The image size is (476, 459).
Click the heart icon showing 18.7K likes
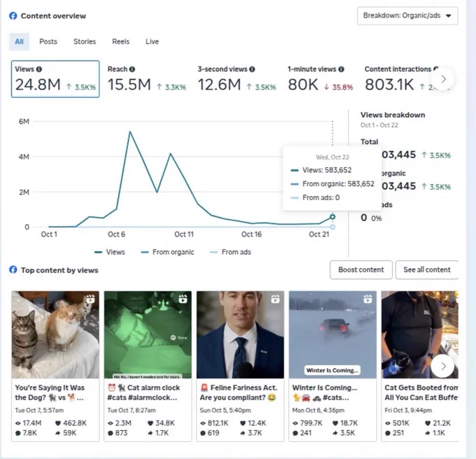(x=335, y=423)
